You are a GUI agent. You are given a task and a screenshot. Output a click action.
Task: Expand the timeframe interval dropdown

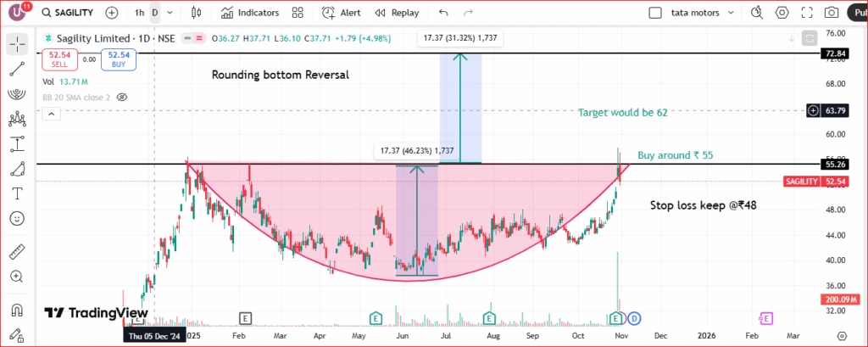pyautogui.click(x=170, y=13)
